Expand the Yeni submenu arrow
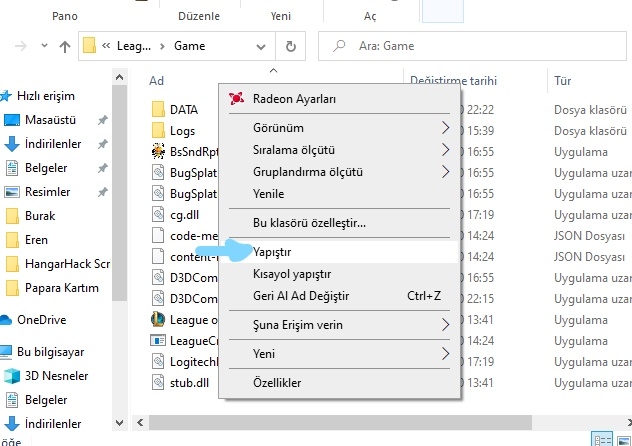The image size is (632, 446). pos(445,354)
